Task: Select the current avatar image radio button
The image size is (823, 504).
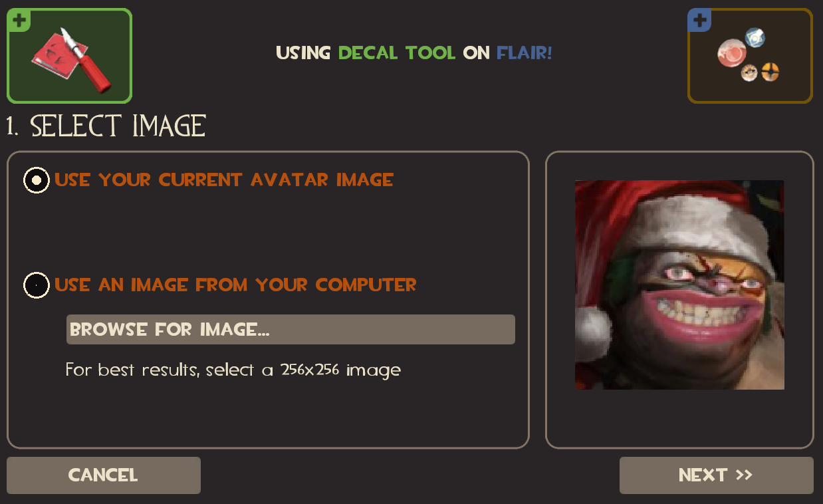Action: pos(37,180)
